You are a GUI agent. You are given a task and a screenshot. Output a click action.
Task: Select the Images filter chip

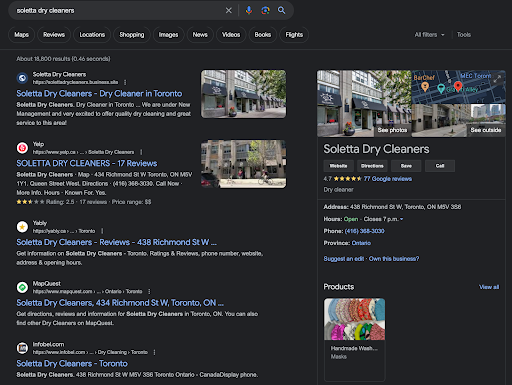click(168, 35)
